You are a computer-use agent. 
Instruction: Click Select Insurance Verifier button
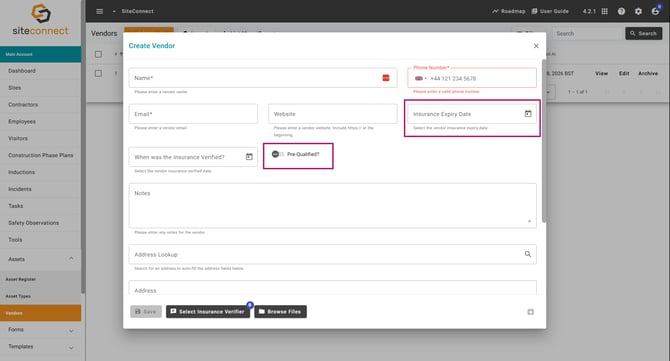[x=208, y=311]
